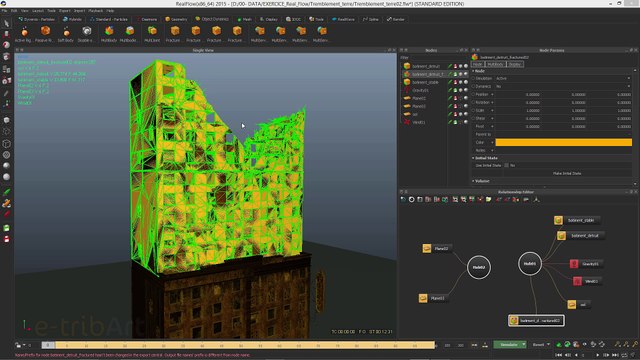Collapse the Node section in Node Params
This screenshot has height=360, width=640.
(473, 71)
